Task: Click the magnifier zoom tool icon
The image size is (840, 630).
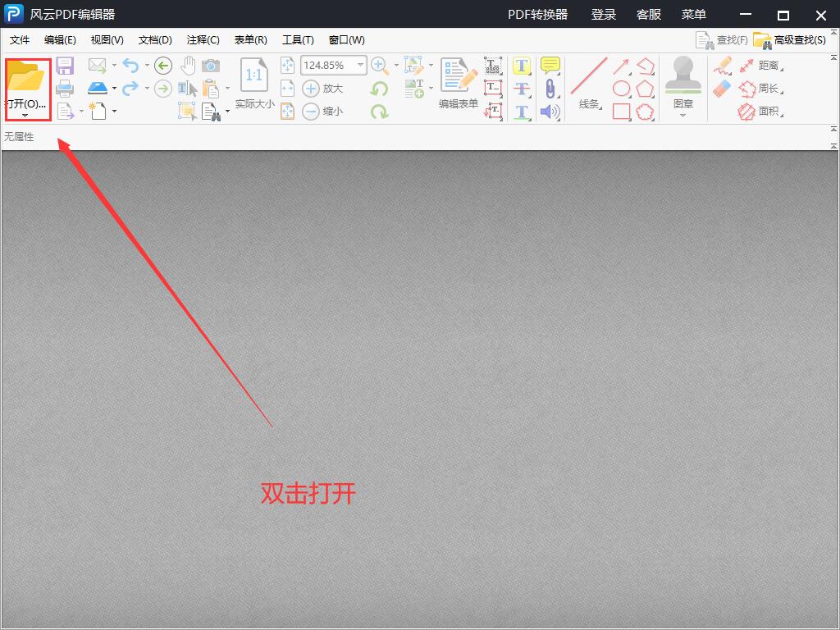Action: (x=380, y=66)
